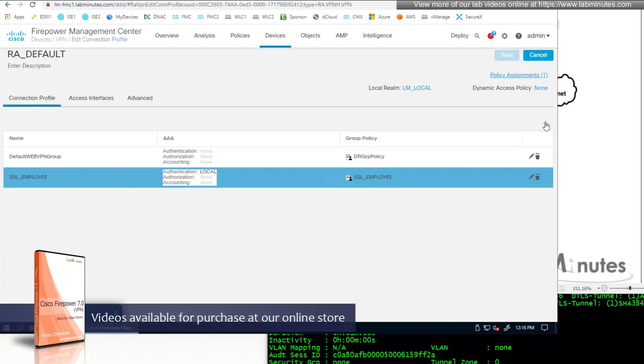Edit the SSL_EMPLOYEE connection profile pencil icon
Screen dimensions: 644x364
531,177
